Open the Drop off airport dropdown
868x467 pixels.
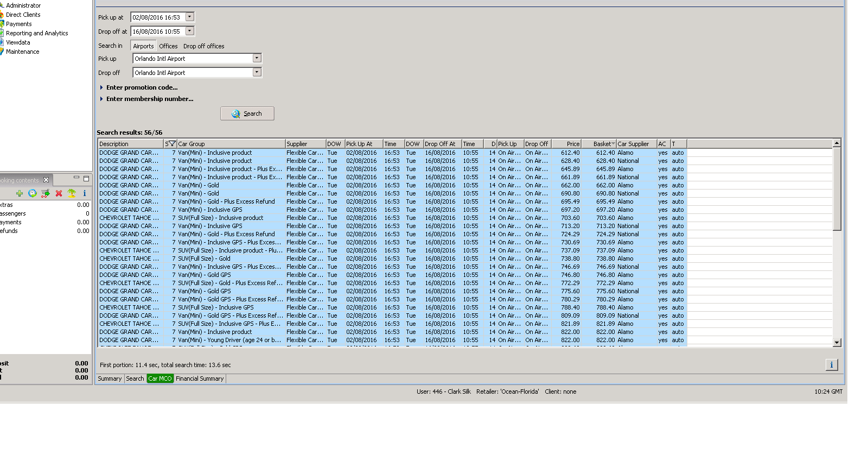[x=257, y=72]
